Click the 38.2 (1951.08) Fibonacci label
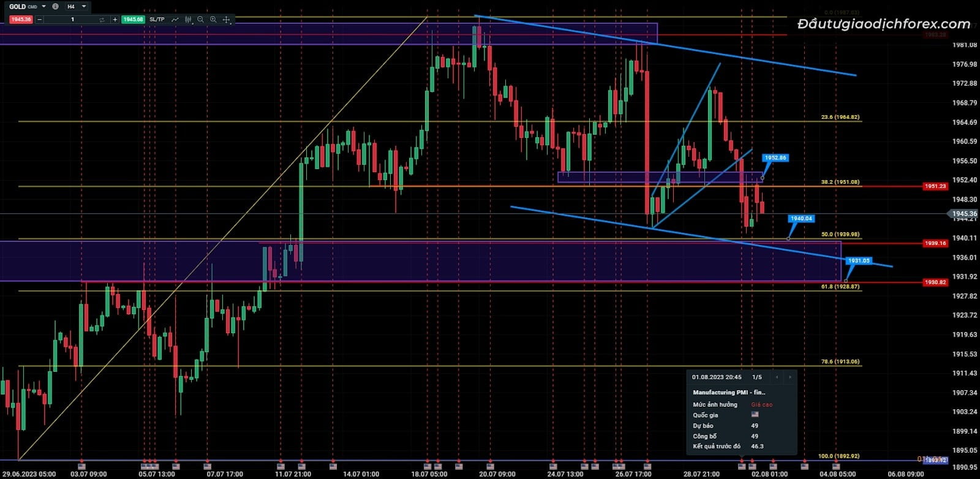Screen dimensions: 980x479 [x=840, y=182]
